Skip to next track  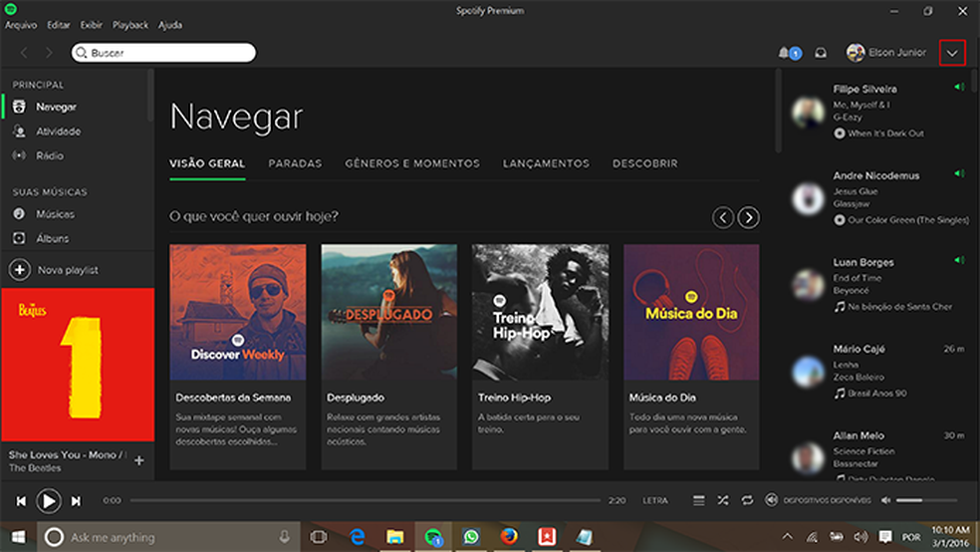pos(76,501)
